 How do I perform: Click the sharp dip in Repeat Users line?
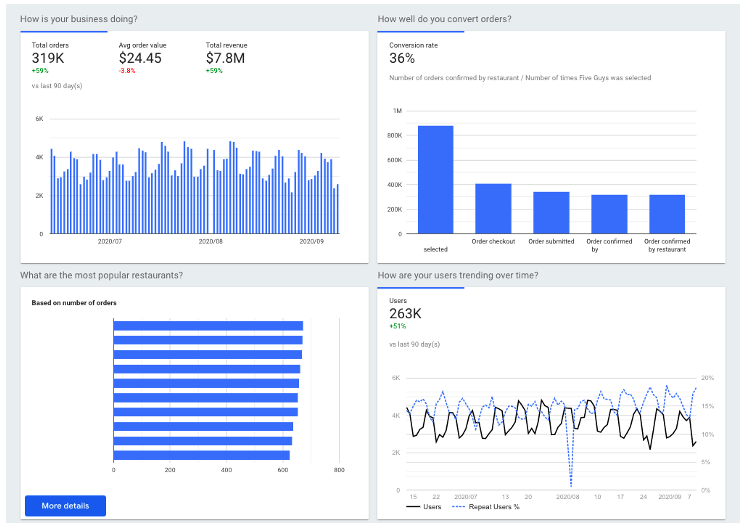(x=572, y=483)
